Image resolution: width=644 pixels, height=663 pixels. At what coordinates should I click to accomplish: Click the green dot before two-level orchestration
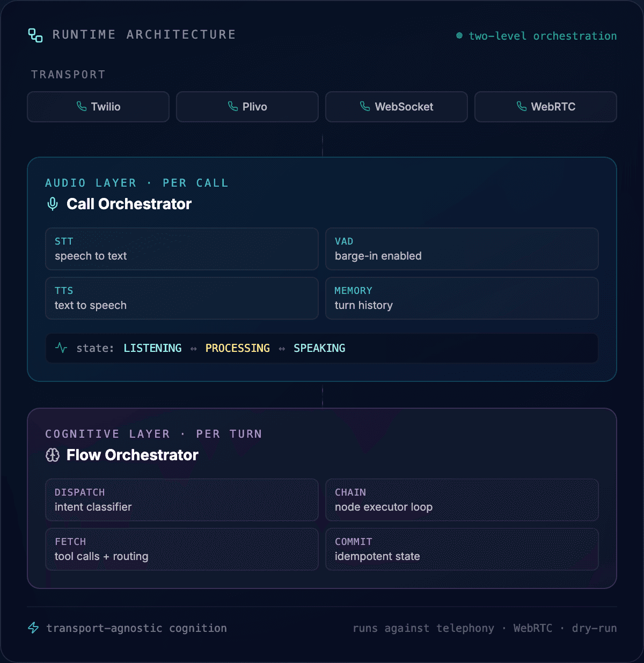(459, 35)
